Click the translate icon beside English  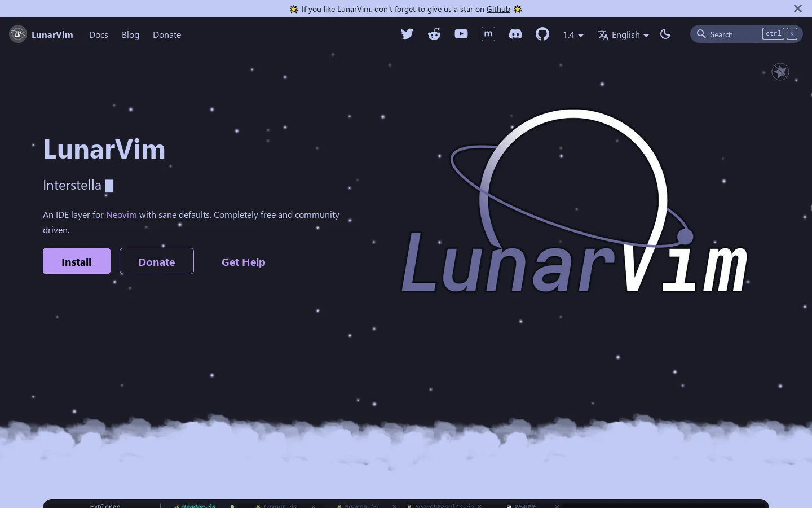point(603,35)
